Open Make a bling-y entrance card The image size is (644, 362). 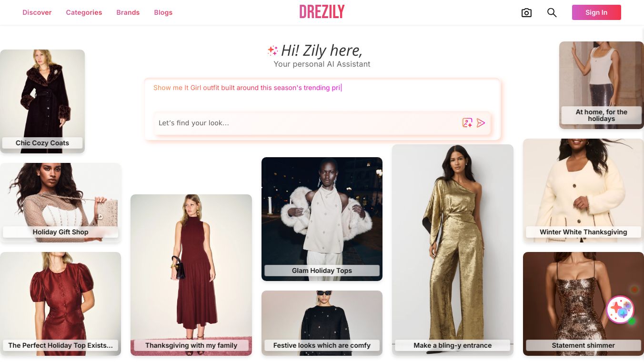(x=453, y=250)
